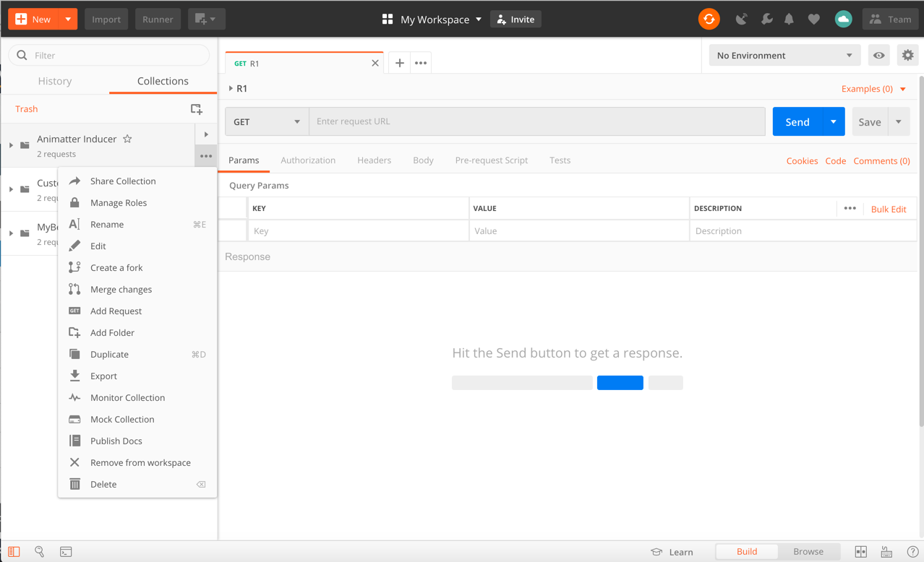924x562 pixels.
Task: Open Manage Environments gear icon
Action: tap(907, 56)
